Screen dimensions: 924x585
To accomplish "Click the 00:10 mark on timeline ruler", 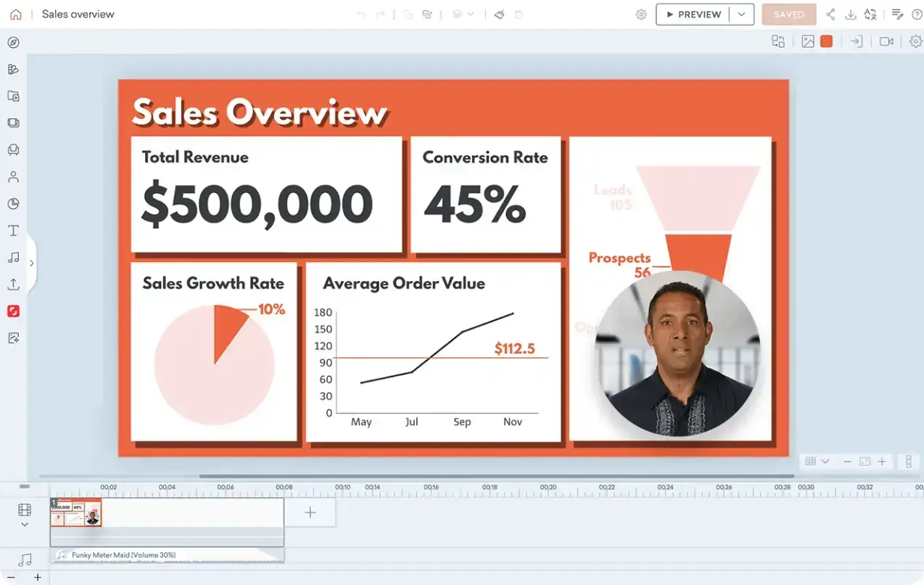I will [342, 487].
